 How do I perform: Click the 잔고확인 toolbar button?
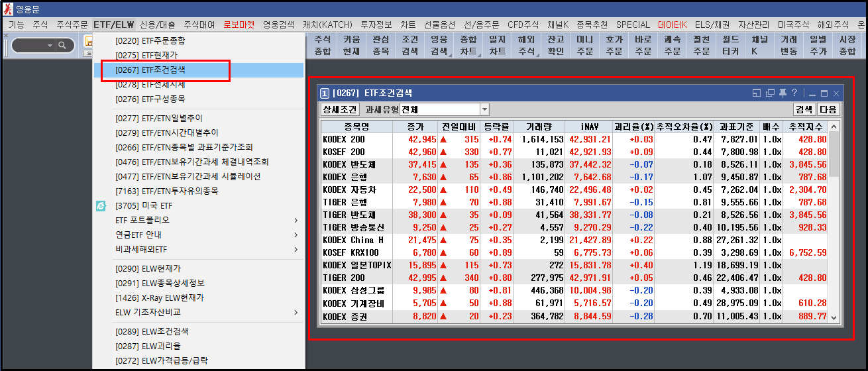coord(556,46)
